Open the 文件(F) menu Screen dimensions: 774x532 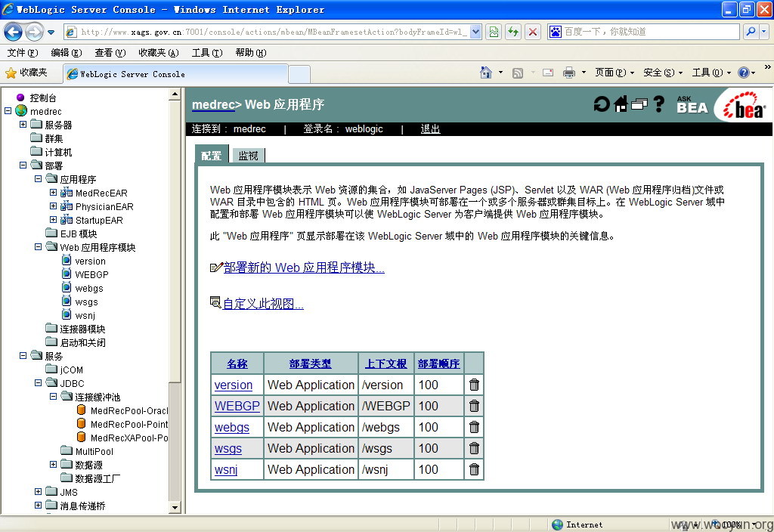pyautogui.click(x=22, y=53)
